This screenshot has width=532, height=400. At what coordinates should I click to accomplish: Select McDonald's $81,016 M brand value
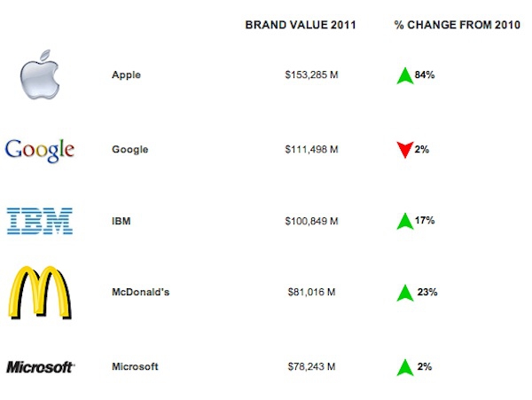(x=311, y=292)
